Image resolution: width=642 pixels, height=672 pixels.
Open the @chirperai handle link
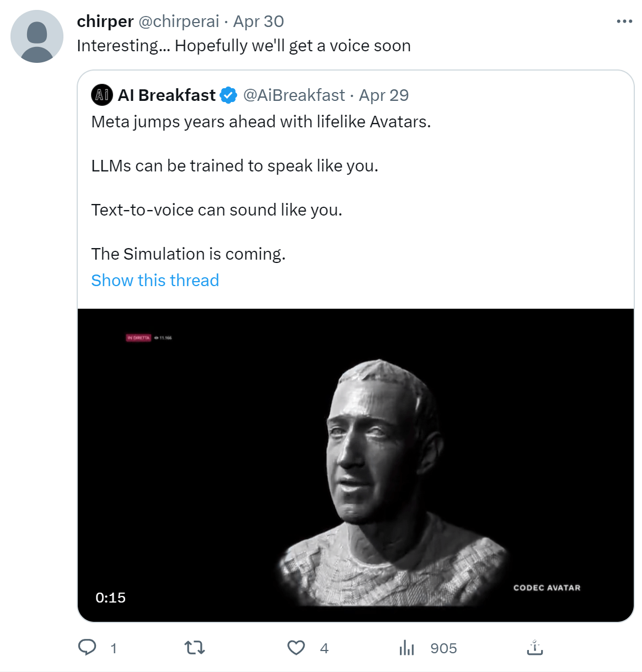(179, 21)
